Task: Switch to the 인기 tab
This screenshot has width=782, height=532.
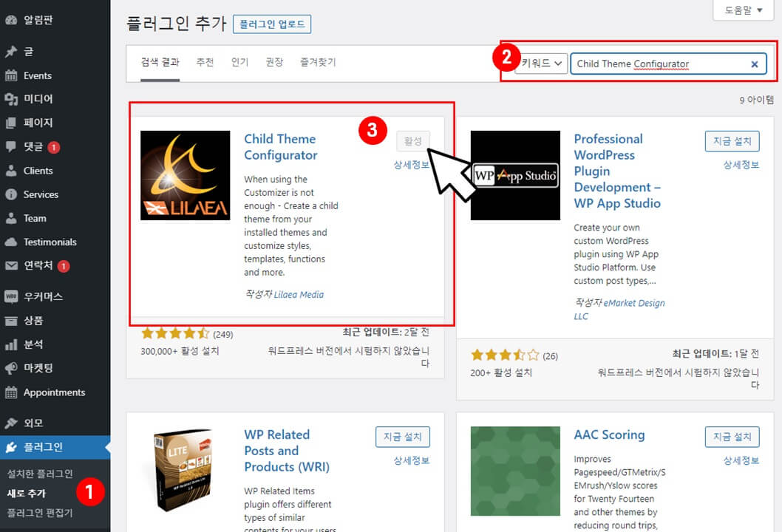Action: (x=240, y=62)
